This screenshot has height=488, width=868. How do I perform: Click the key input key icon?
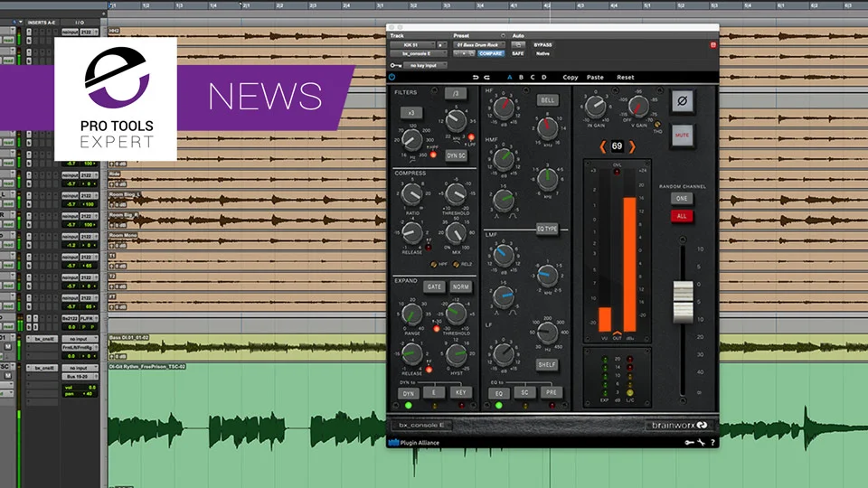pos(396,65)
